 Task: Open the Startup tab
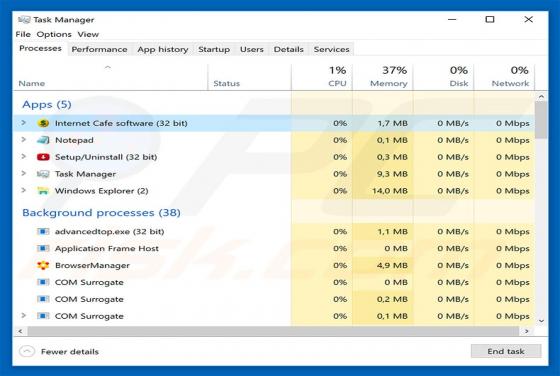click(x=214, y=49)
